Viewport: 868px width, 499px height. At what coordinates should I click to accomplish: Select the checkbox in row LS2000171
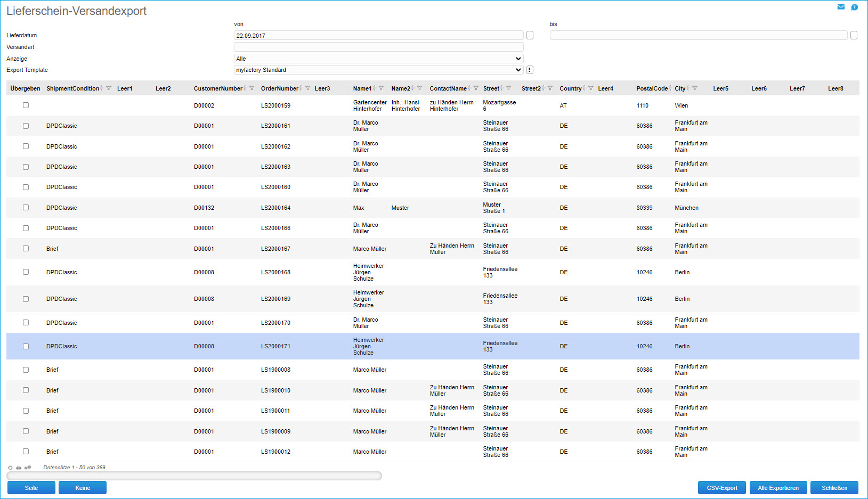(26, 346)
